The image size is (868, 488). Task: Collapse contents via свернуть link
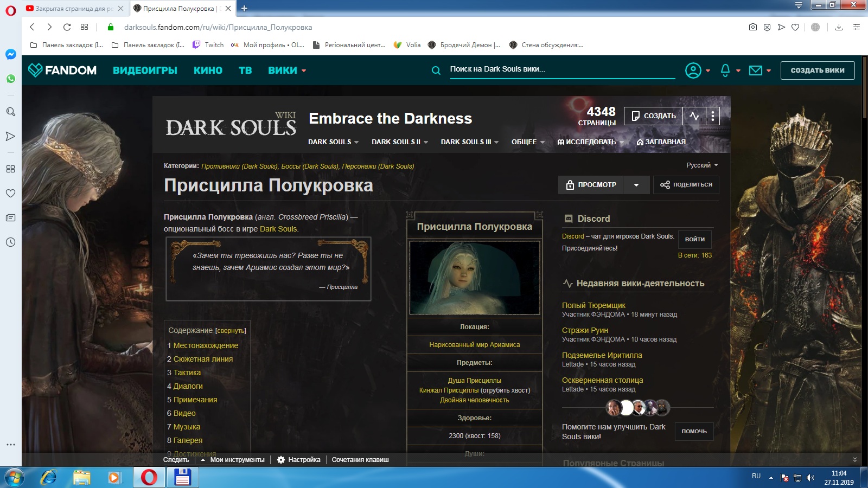(231, 331)
